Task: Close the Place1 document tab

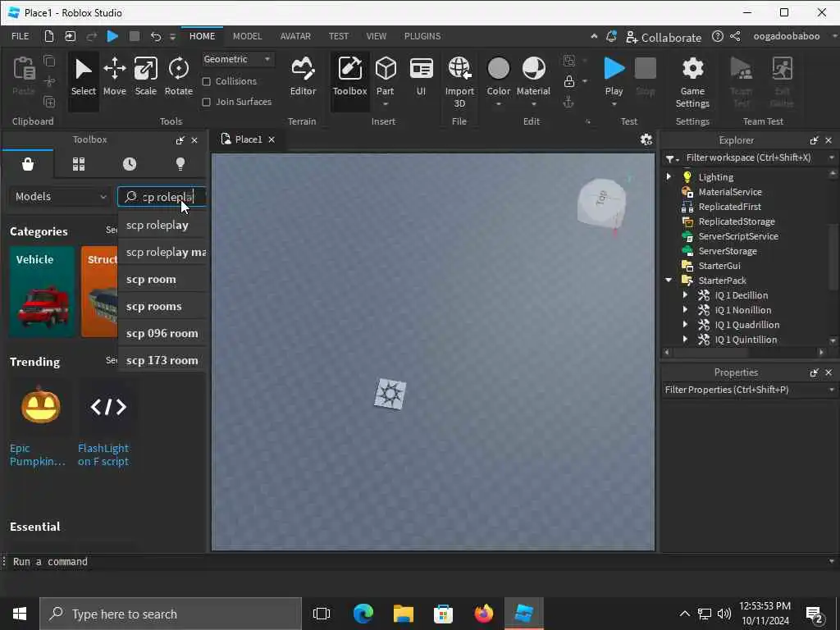Action: (272, 139)
